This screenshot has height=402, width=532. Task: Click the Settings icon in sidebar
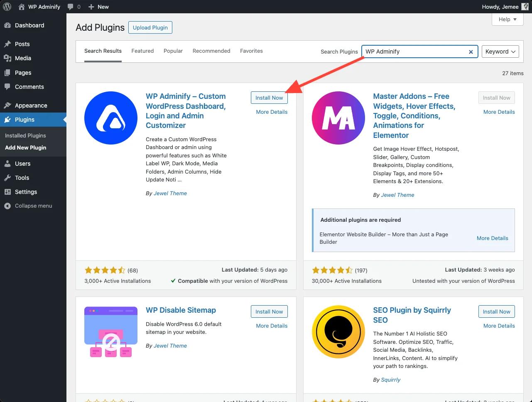coord(7,192)
